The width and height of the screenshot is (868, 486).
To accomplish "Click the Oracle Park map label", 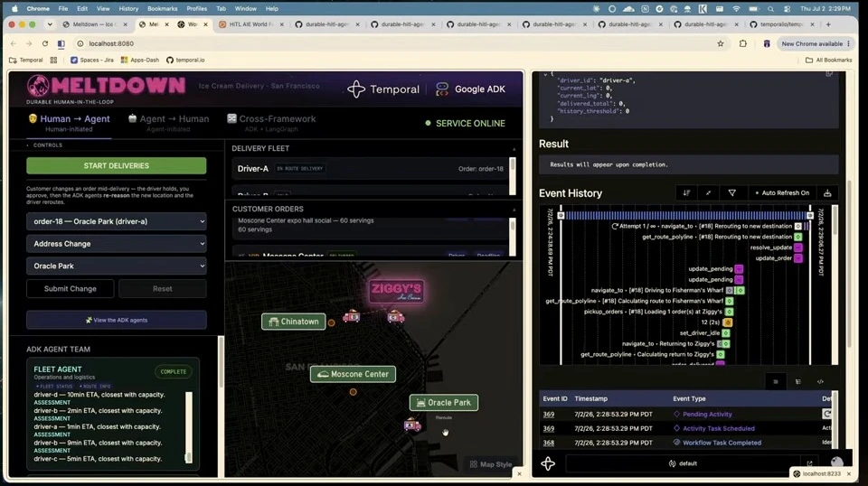I will [x=443, y=403].
